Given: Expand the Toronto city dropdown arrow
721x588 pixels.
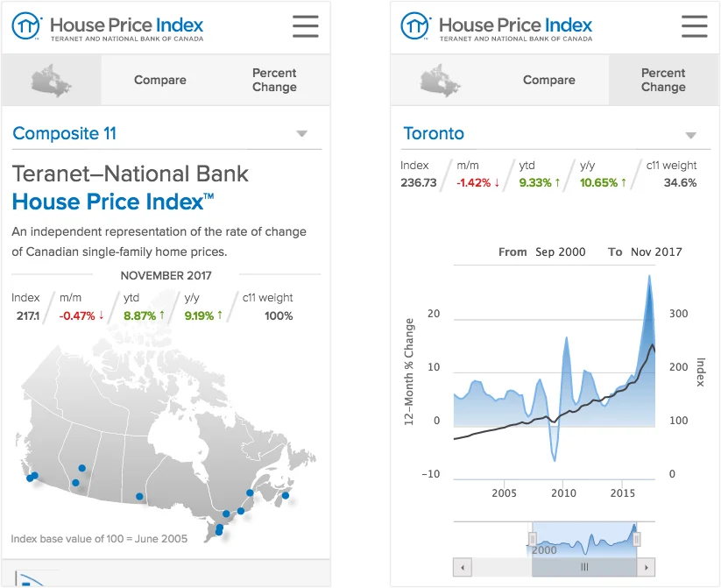Looking at the screenshot, I should click(x=690, y=135).
